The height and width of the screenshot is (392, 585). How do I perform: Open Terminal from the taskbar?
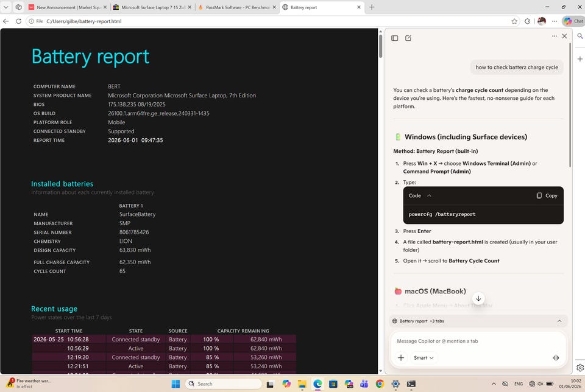point(411,384)
